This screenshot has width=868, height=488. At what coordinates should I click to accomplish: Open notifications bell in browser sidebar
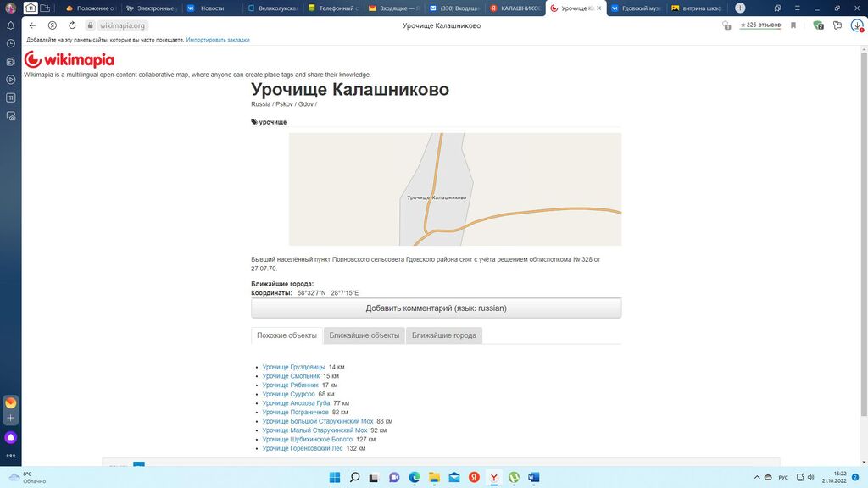click(11, 25)
